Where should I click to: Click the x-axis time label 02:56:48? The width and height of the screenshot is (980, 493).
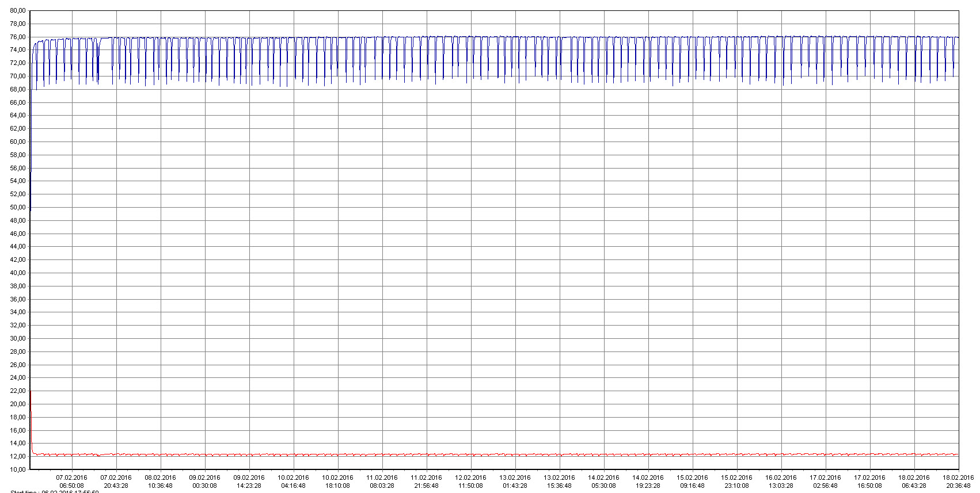tap(825, 486)
